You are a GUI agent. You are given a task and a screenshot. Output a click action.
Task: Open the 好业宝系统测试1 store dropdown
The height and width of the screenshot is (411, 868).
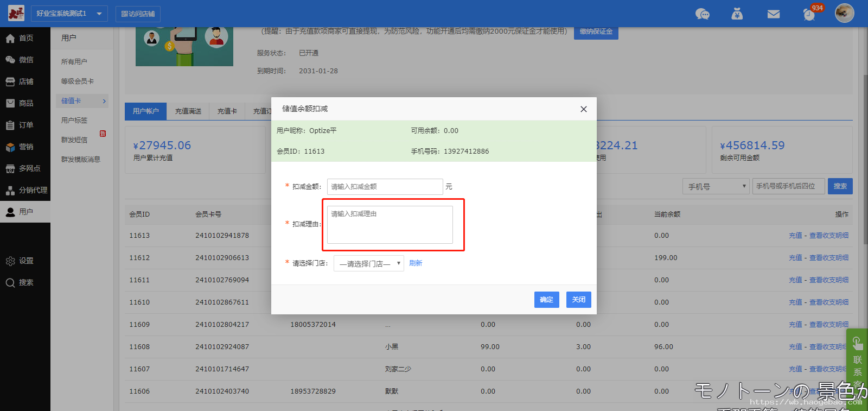pyautogui.click(x=69, y=14)
